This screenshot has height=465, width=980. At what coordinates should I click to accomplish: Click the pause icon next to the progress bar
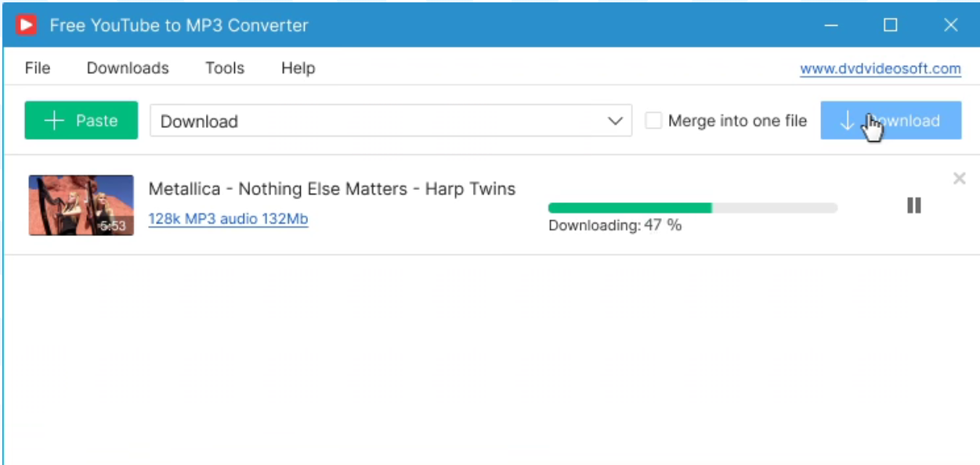coord(913,205)
